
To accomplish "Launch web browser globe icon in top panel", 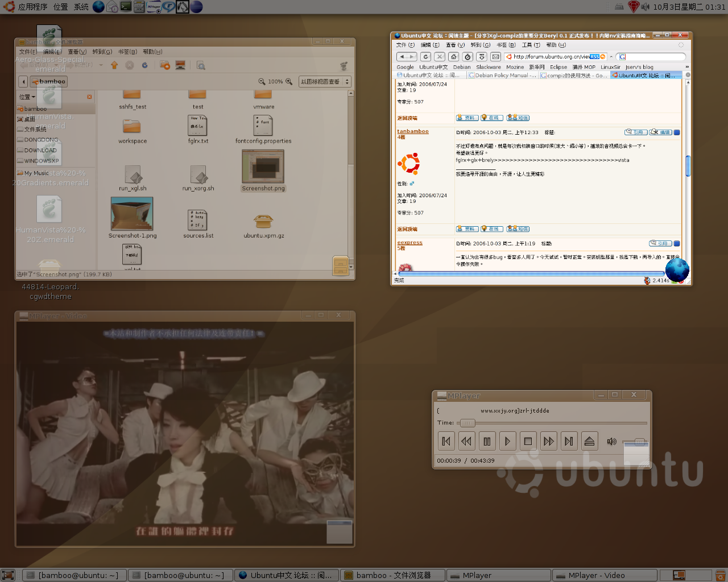I will [x=98, y=7].
